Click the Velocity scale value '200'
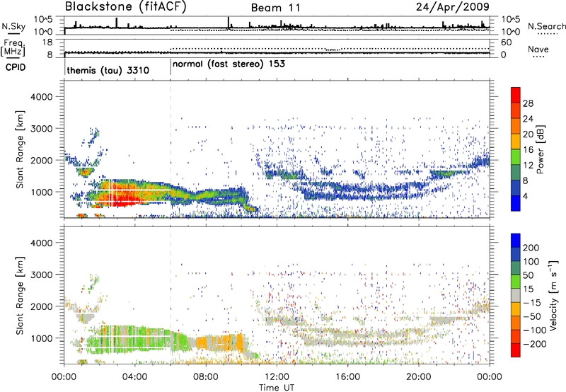The height and width of the screenshot is (392, 566). 531,248
